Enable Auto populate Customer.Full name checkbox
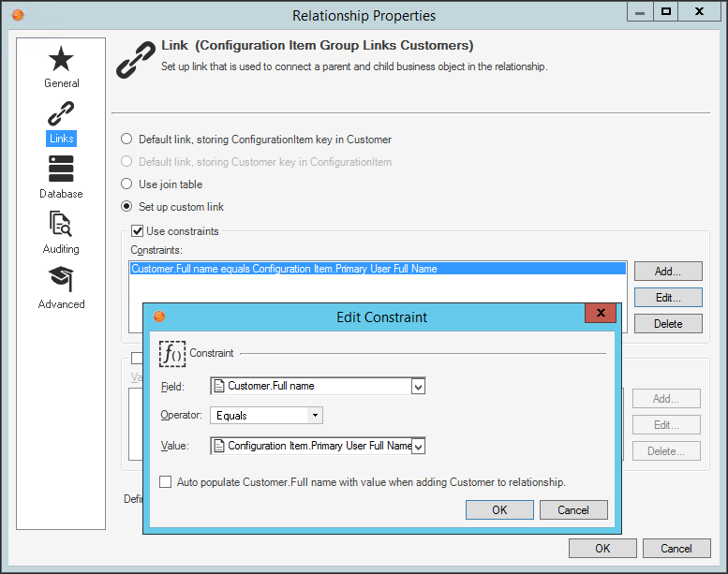The width and height of the screenshot is (728, 574). (165, 482)
